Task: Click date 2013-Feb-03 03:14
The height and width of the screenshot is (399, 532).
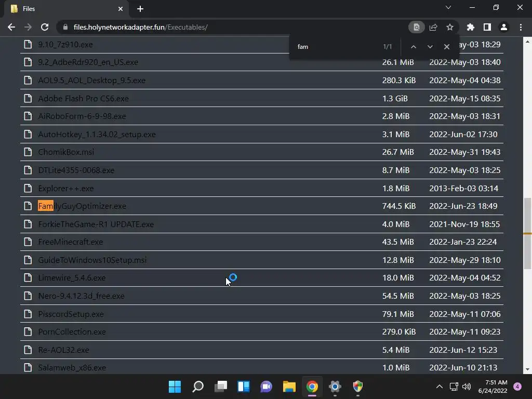Action: 463,188
